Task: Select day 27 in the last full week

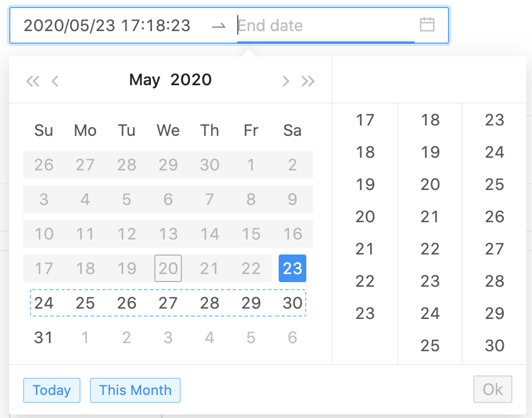Action: pyautogui.click(x=168, y=303)
